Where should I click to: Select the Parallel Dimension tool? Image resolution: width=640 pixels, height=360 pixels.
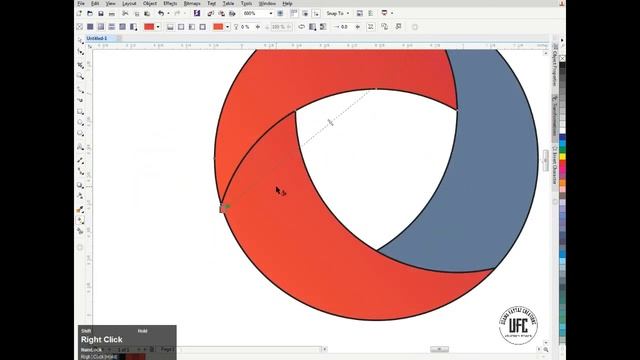click(80, 161)
